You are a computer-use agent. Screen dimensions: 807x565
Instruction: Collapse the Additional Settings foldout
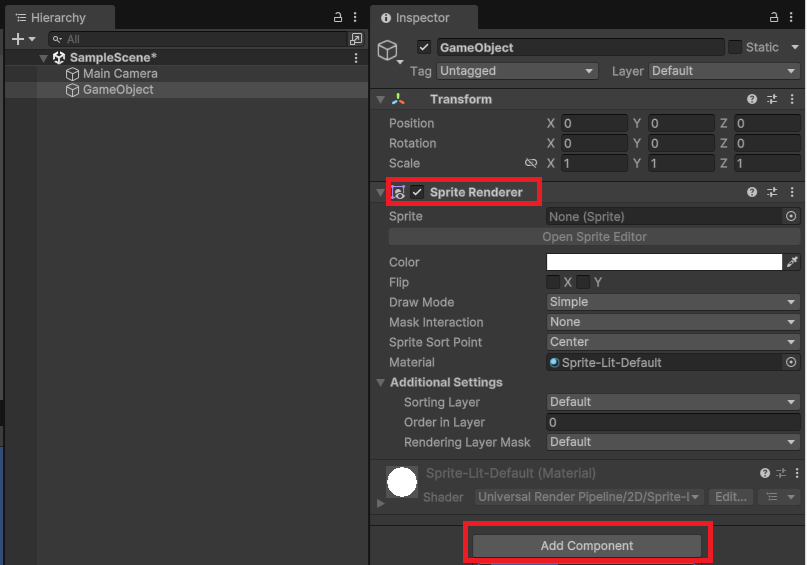point(381,382)
